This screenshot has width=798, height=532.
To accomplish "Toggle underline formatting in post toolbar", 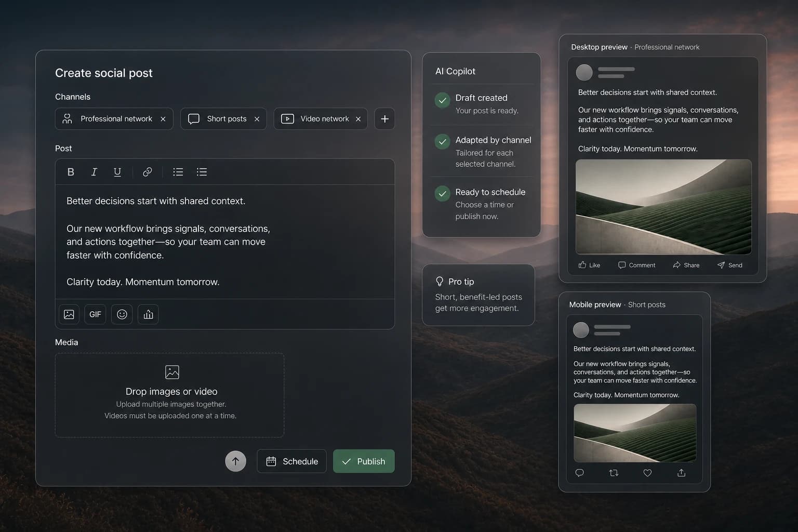I will click(x=117, y=172).
